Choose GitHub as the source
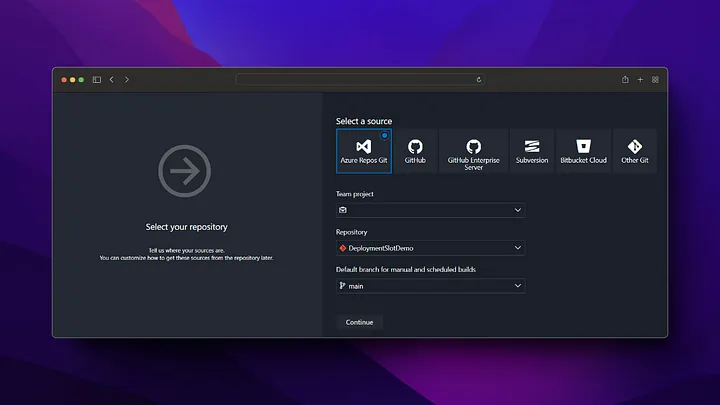Screen dimensions: 720x405 tap(415, 151)
